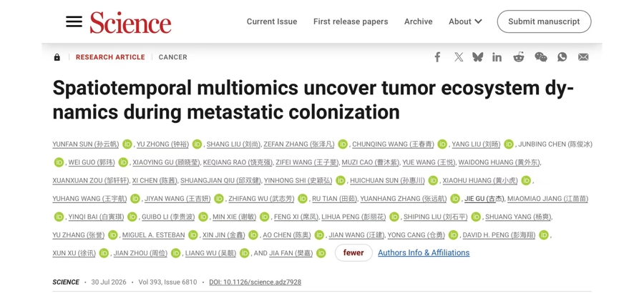
Task: Expand the About dropdown menu
Action: coord(465,21)
